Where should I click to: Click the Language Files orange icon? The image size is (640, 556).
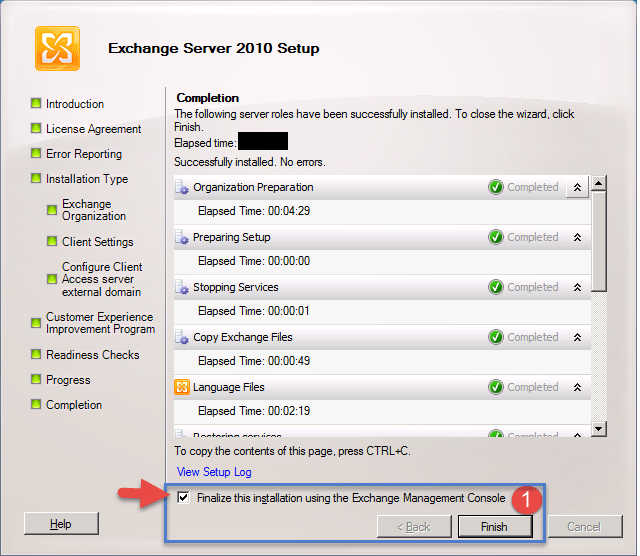(x=182, y=387)
